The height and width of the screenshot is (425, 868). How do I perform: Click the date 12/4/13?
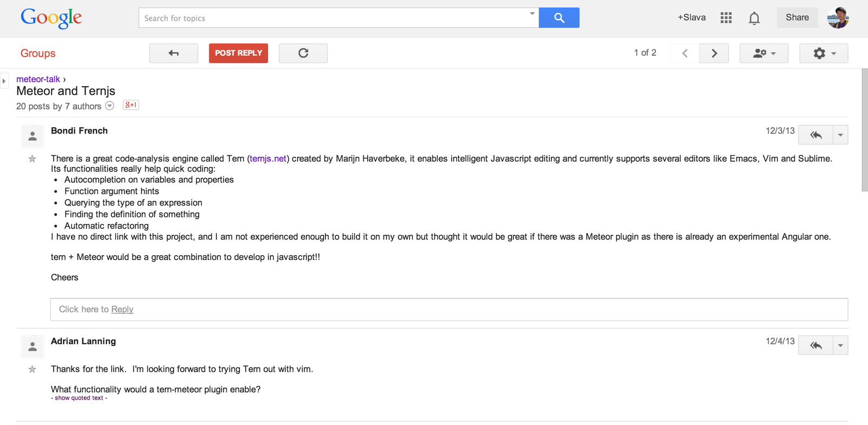pos(780,341)
